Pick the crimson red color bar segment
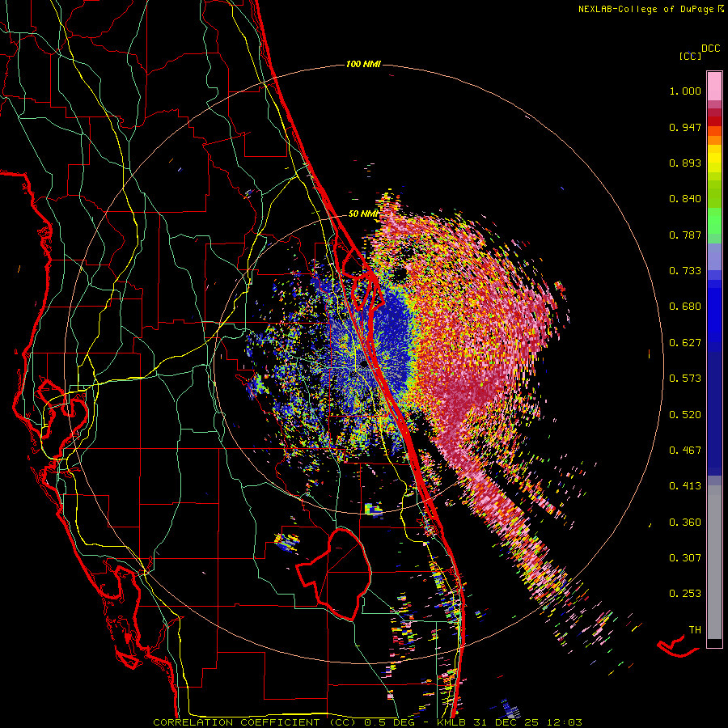Screen dimensions: 728x728 pos(714,121)
